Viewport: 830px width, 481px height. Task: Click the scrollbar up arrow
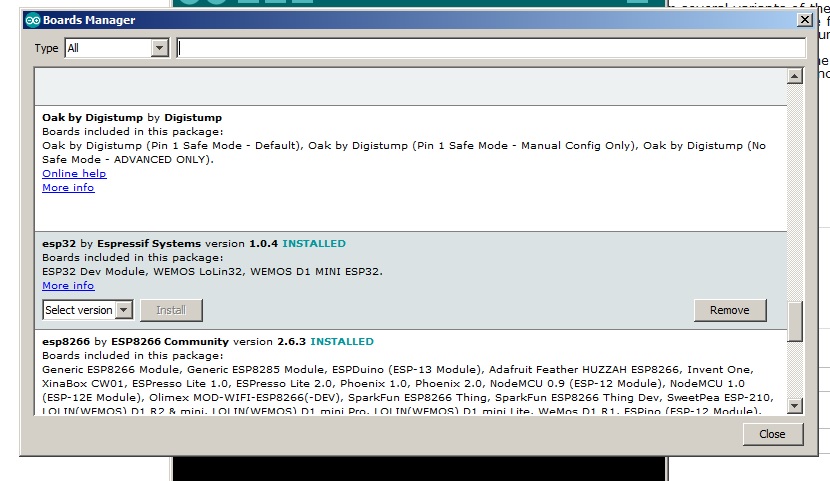795,76
